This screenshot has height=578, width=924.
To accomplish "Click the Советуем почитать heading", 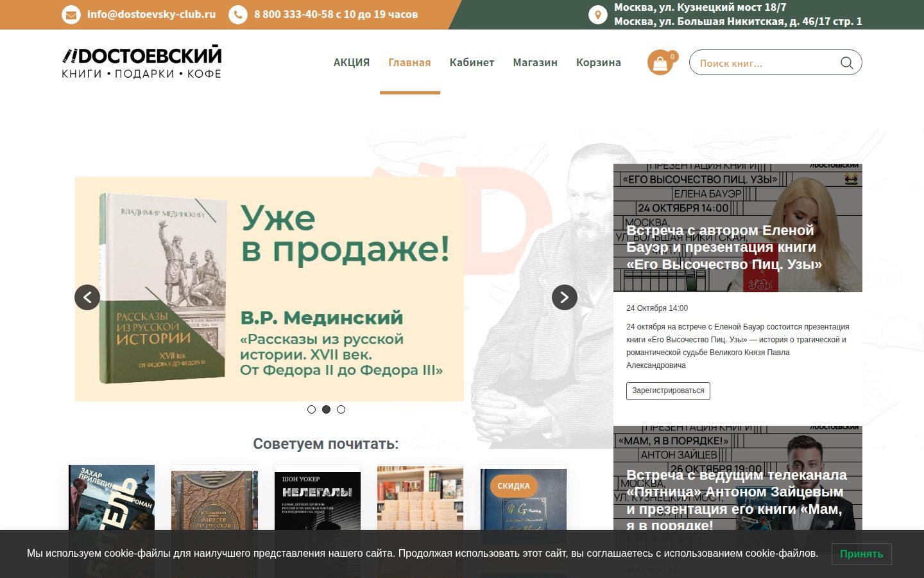I will [326, 444].
